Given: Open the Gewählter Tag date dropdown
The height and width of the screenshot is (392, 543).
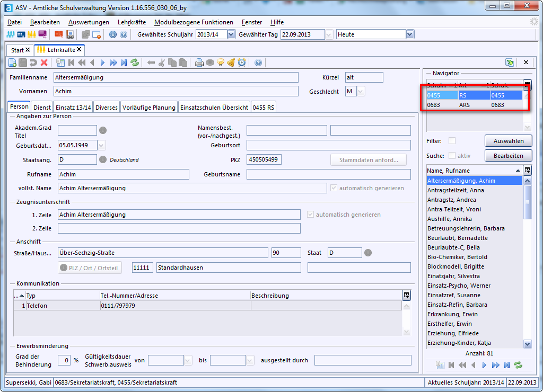Looking at the screenshot, I should click(329, 34).
